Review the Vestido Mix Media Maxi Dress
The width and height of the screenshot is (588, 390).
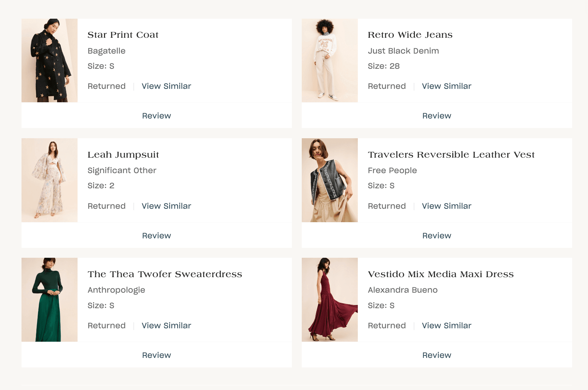coord(437,355)
